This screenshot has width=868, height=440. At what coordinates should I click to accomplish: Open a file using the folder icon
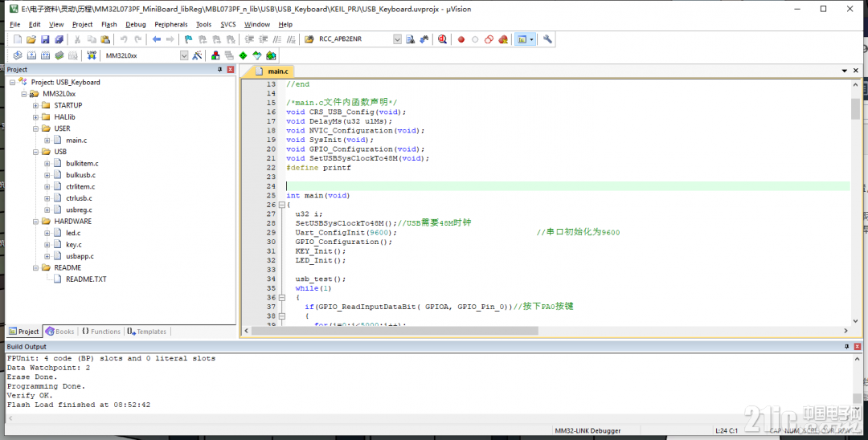31,39
